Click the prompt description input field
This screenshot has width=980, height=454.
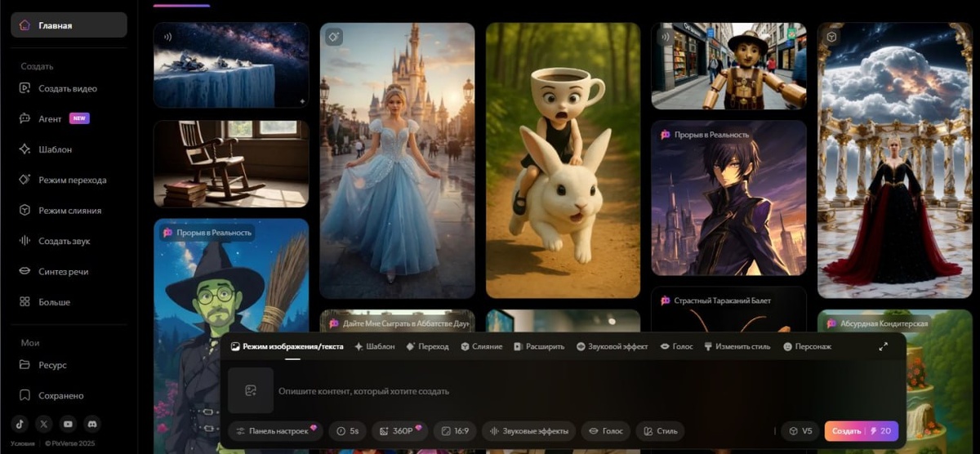click(588, 391)
